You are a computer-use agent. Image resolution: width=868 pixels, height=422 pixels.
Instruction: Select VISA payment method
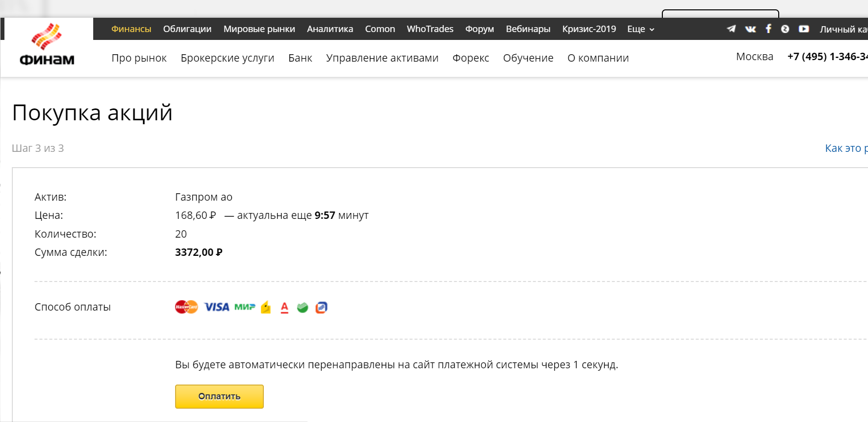click(217, 307)
